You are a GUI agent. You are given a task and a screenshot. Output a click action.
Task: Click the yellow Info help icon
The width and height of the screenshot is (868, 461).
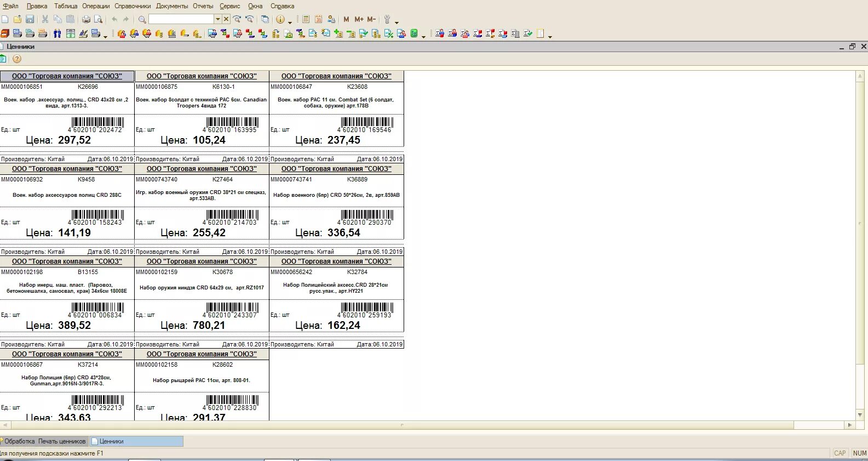tap(280, 19)
